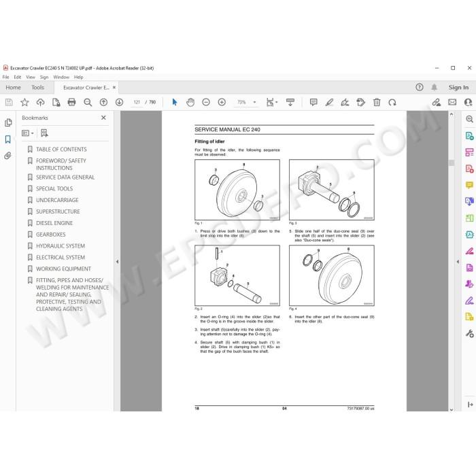Viewport: 476px width, 476px height.
Task: Open the Window menu
Action: point(61,77)
